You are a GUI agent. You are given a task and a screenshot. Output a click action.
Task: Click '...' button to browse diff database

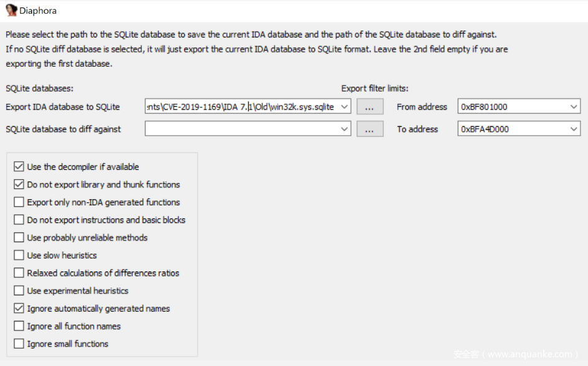point(370,129)
